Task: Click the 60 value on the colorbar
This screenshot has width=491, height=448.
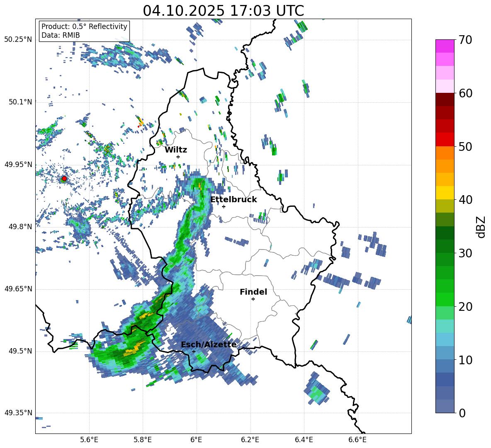Action: pyautogui.click(x=465, y=93)
